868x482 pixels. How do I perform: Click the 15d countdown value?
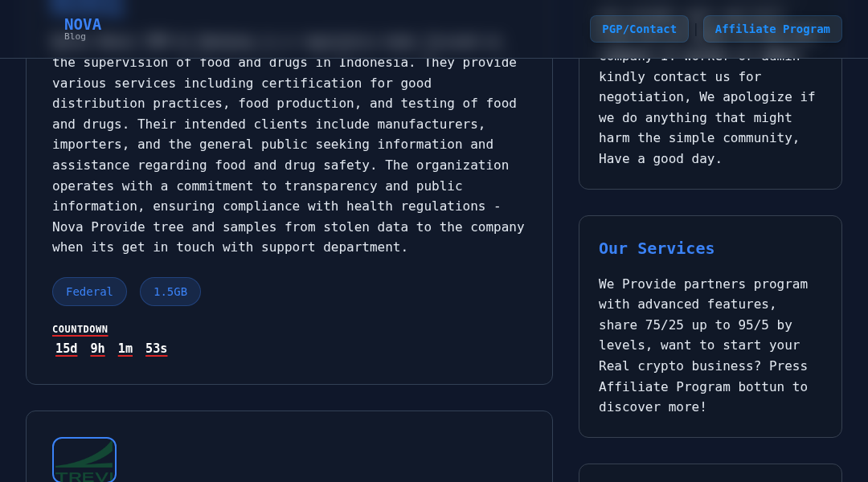click(67, 349)
